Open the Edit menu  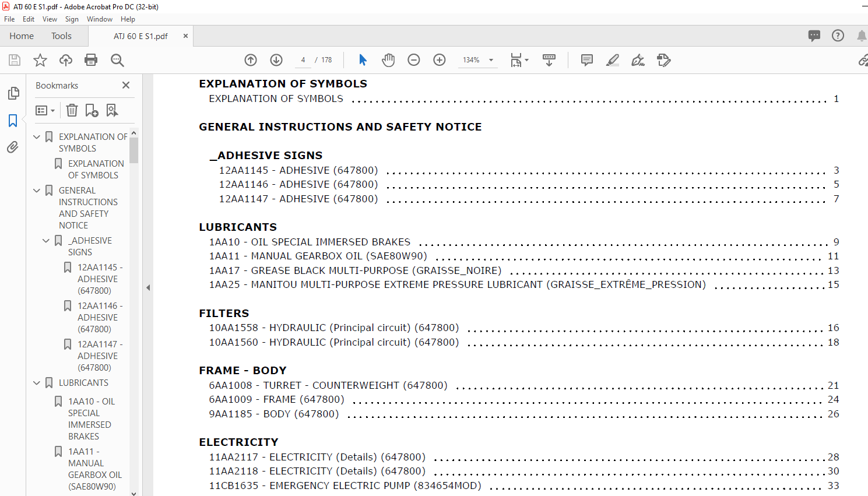pos(29,19)
